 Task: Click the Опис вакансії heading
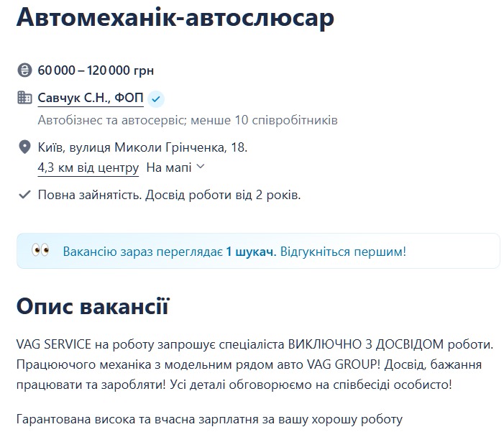pos(93,307)
